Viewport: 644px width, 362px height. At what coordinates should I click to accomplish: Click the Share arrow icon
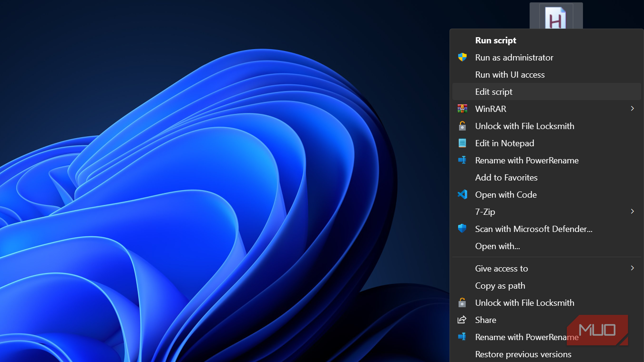click(x=462, y=320)
